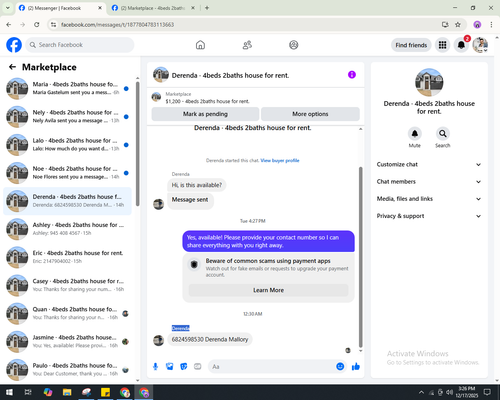
Task: Open Eric's house for rent conversation
Action: (x=67, y=257)
